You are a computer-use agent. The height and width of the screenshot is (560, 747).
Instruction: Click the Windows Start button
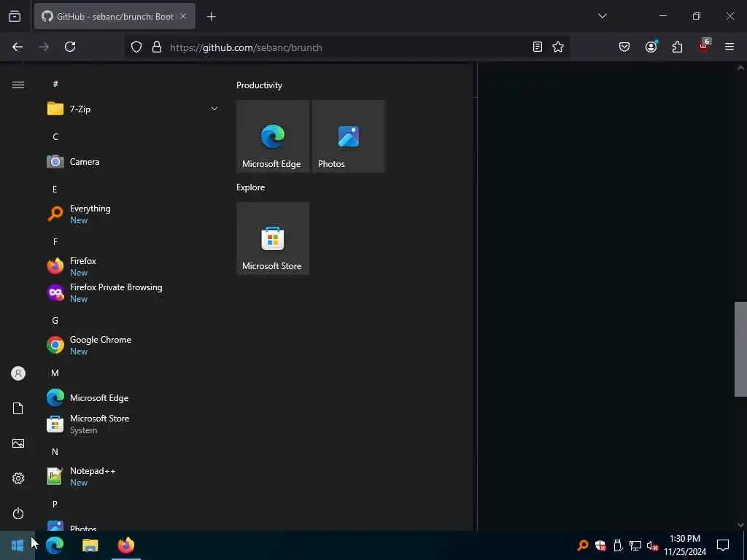[x=18, y=545]
